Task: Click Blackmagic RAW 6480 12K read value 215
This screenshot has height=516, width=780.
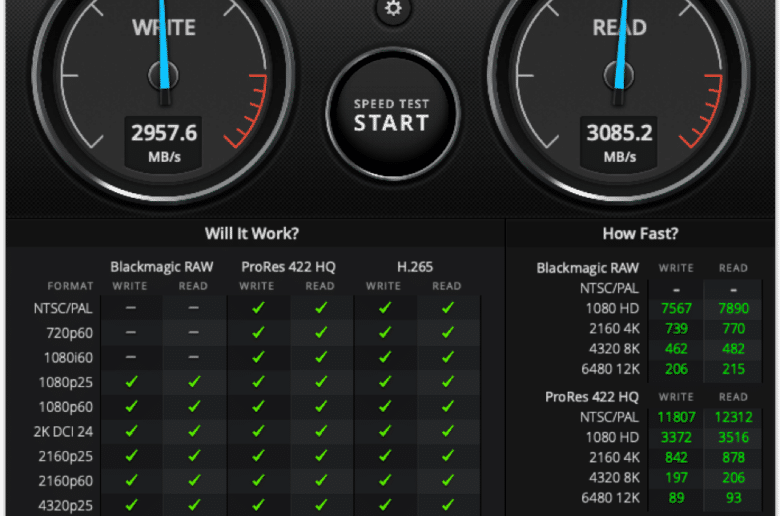Action: coord(733,369)
